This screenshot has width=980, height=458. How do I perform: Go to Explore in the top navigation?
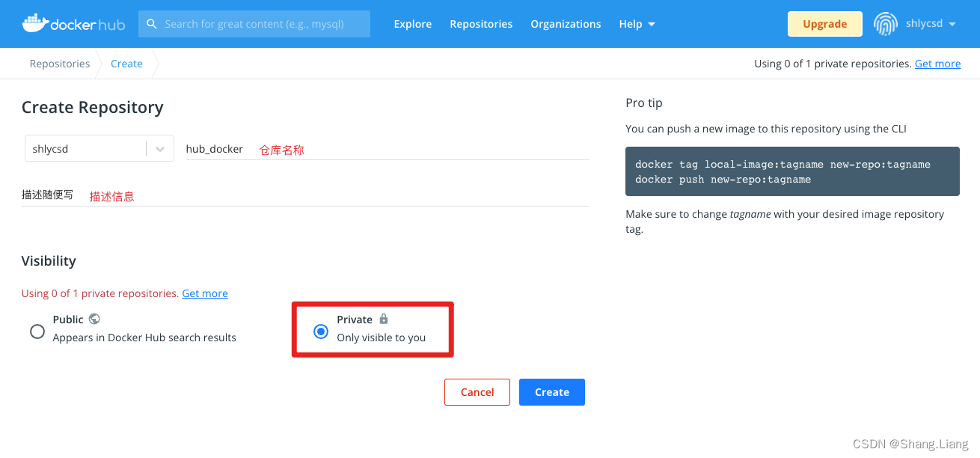(x=413, y=24)
